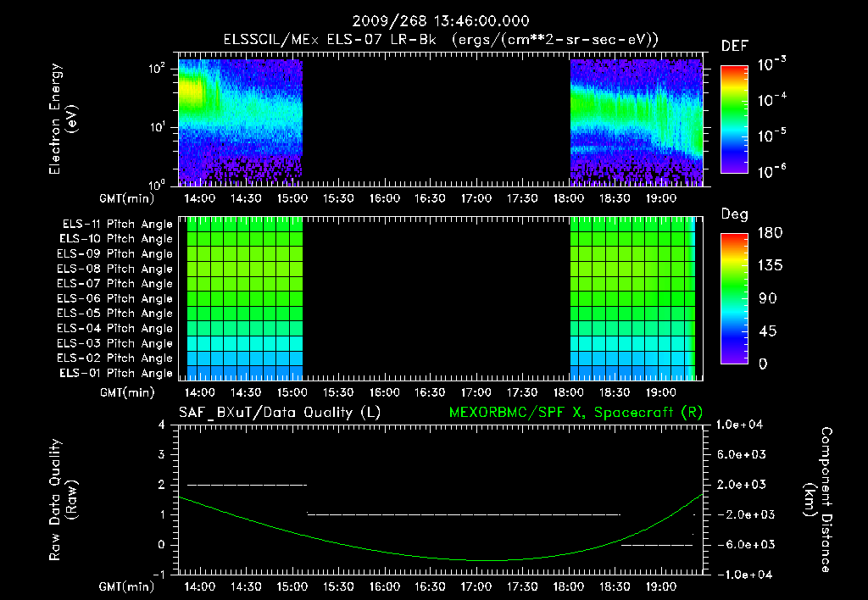Select the ELS-11 Pitch Angle label
868x600 pixels.
[117, 225]
